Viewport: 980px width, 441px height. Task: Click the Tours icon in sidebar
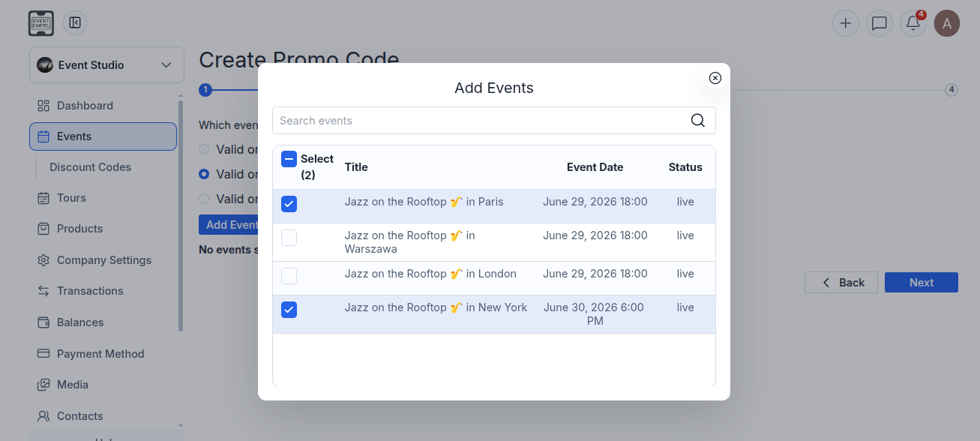coord(43,198)
